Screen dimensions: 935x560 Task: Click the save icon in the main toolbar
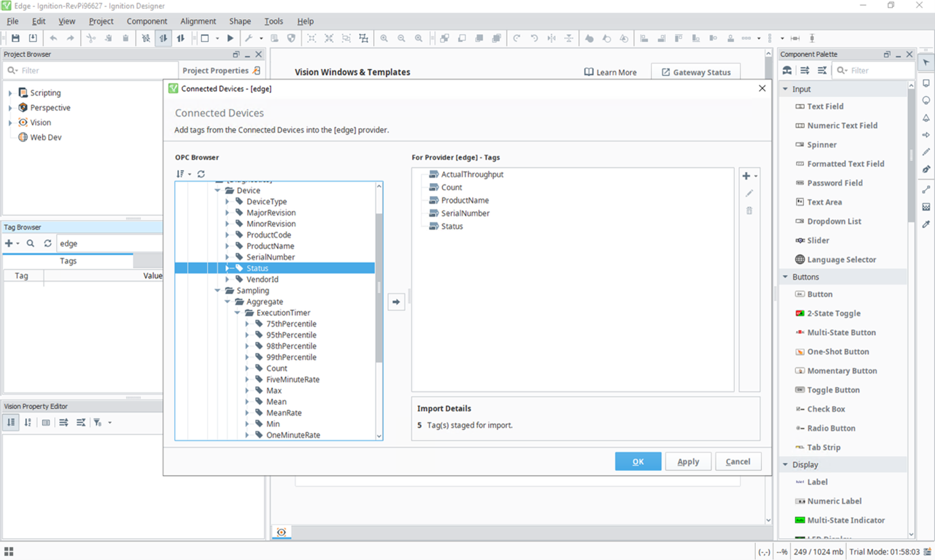(x=16, y=39)
